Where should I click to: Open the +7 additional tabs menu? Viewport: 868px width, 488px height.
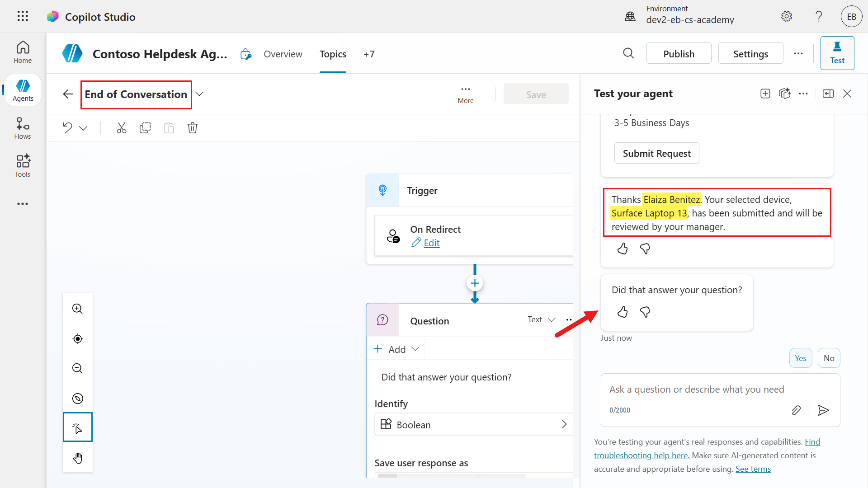pos(369,54)
